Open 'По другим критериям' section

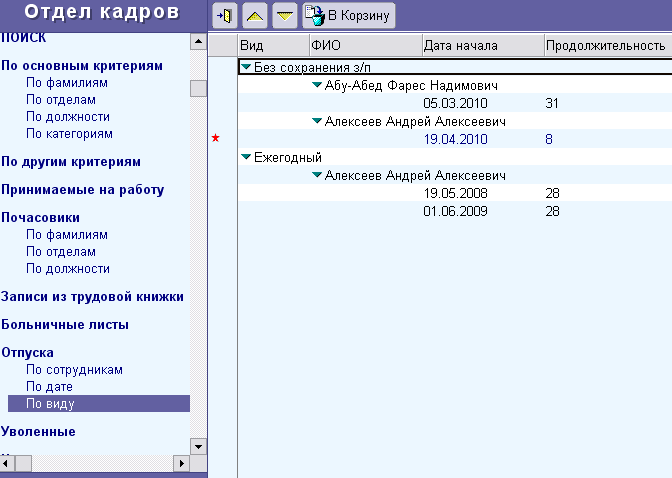71,162
